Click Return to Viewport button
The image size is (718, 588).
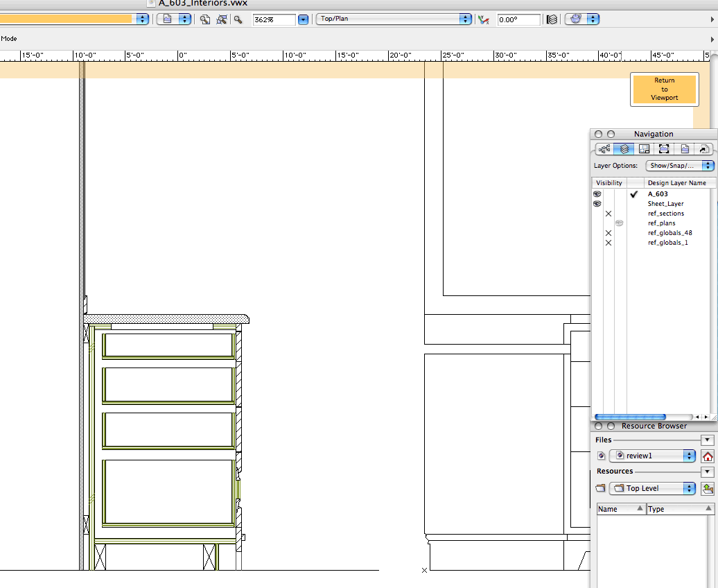coord(665,89)
